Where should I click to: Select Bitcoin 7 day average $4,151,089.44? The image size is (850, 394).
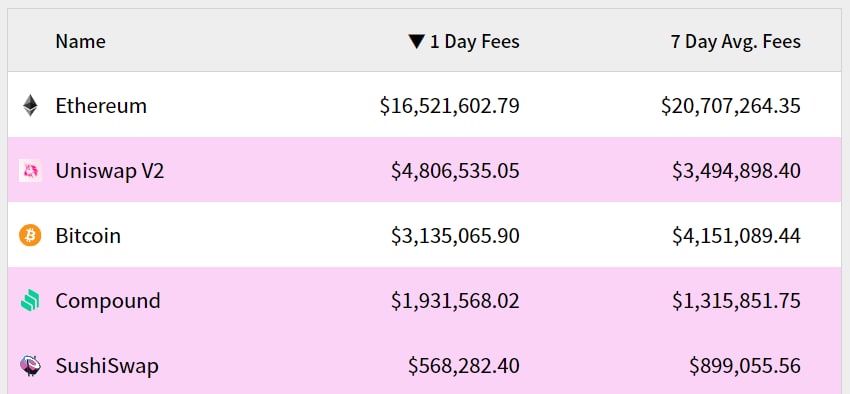tap(737, 236)
